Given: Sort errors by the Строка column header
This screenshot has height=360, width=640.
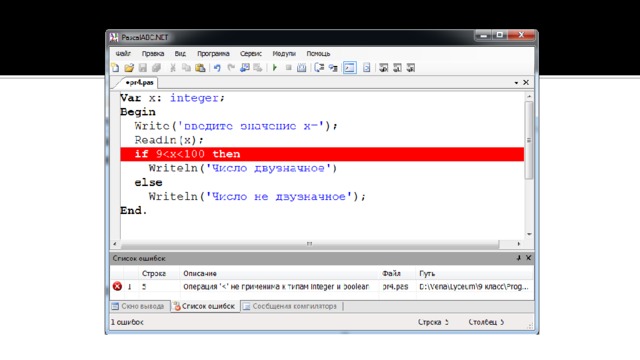Looking at the screenshot, I should (x=154, y=273).
